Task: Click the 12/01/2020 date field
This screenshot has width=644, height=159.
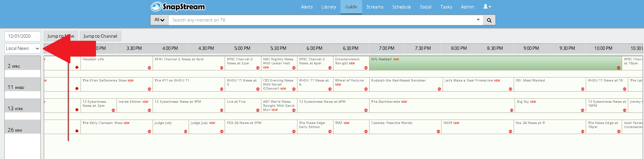Action: point(23,36)
